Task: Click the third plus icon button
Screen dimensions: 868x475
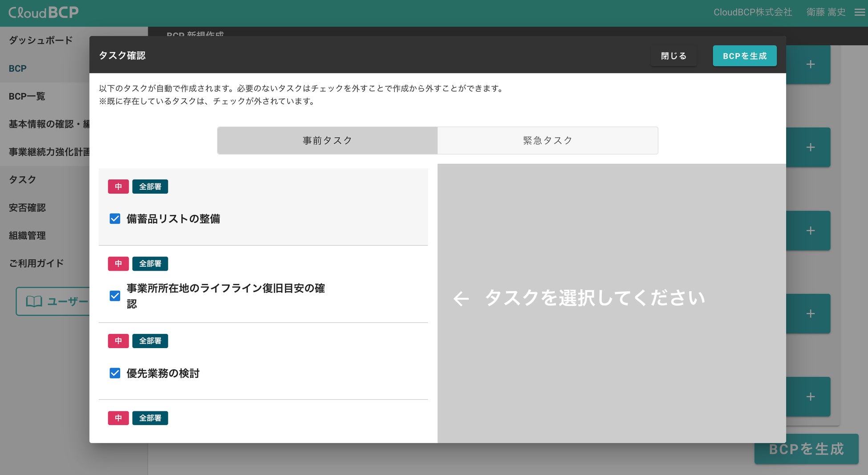Action: [810, 231]
